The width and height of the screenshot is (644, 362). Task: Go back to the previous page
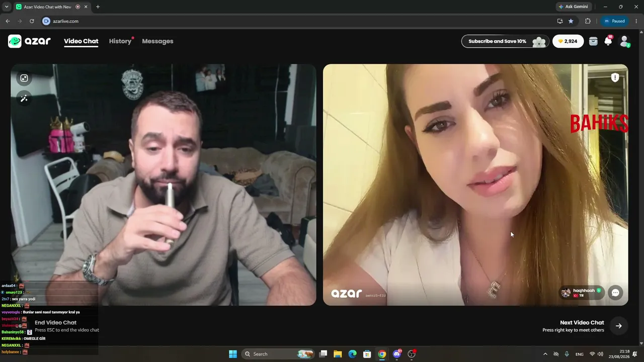[x=8, y=21]
